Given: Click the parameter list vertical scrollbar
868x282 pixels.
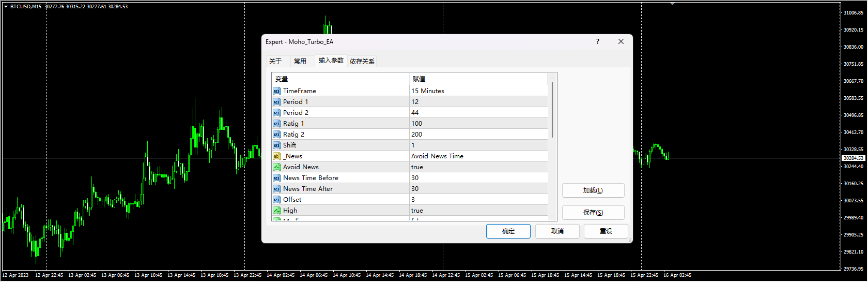Looking at the screenshot, I should click(x=552, y=110).
